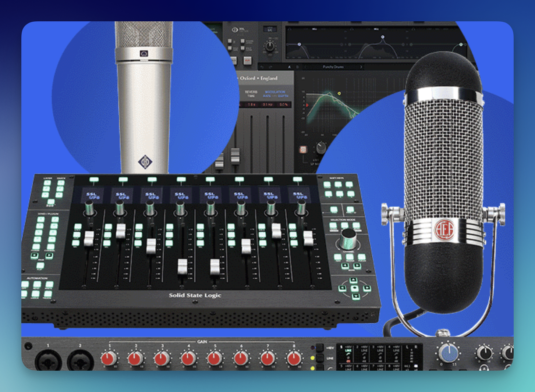535x392 pixels.
Task: Click the yellow threshold node on the green curve
Action: pyautogui.click(x=339, y=93)
